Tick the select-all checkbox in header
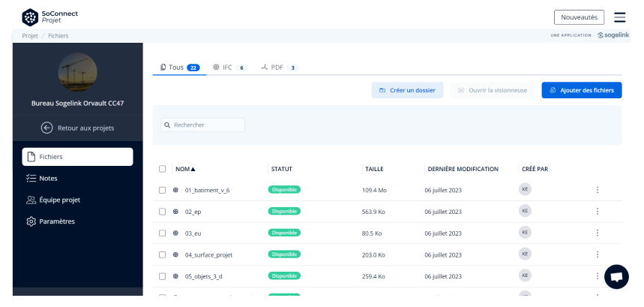The image size is (644, 307). point(162,168)
